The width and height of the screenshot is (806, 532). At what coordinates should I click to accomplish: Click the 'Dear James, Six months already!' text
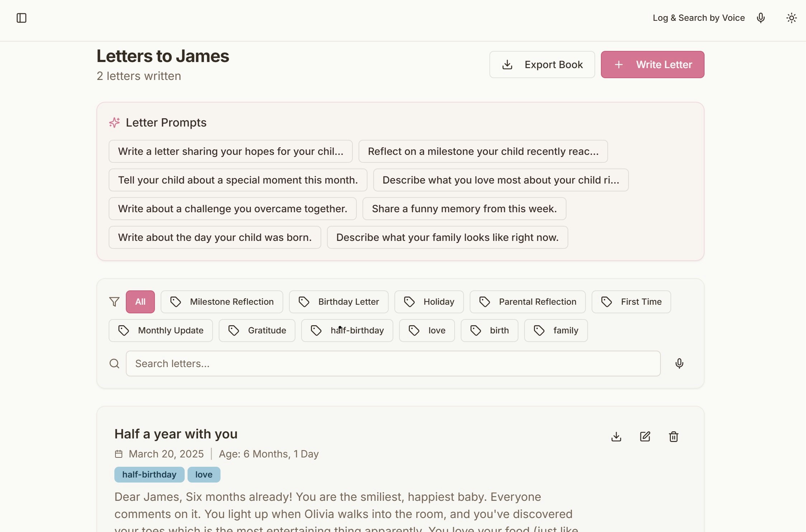pyautogui.click(x=204, y=497)
